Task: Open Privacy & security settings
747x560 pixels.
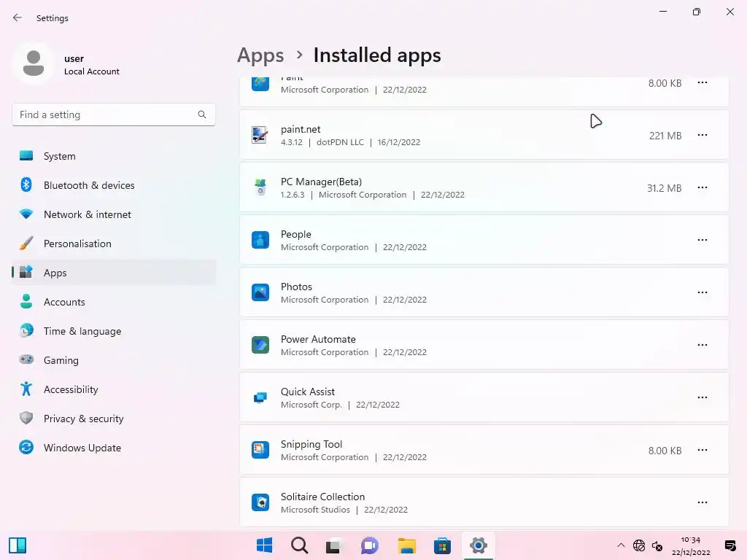Action: pyautogui.click(x=113, y=419)
